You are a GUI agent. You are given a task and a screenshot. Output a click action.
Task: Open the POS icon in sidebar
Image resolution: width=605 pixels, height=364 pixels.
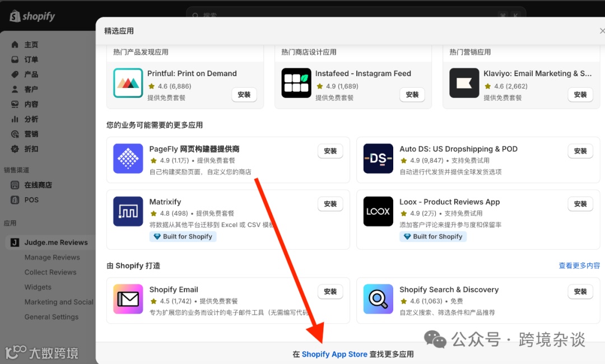click(15, 200)
